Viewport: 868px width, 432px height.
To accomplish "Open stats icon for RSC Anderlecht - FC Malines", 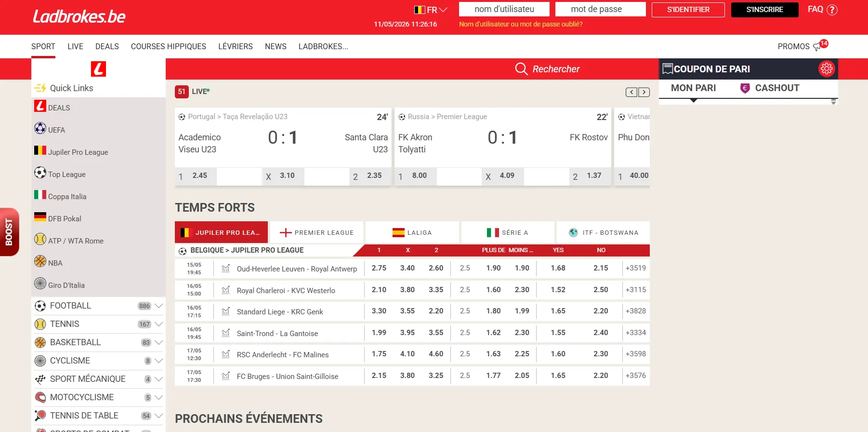I will coord(225,354).
